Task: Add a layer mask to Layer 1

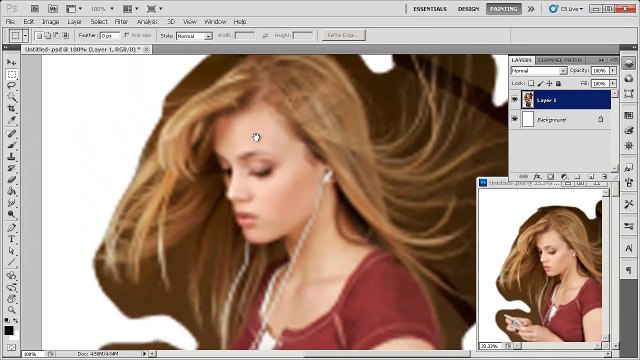Action: click(550, 176)
